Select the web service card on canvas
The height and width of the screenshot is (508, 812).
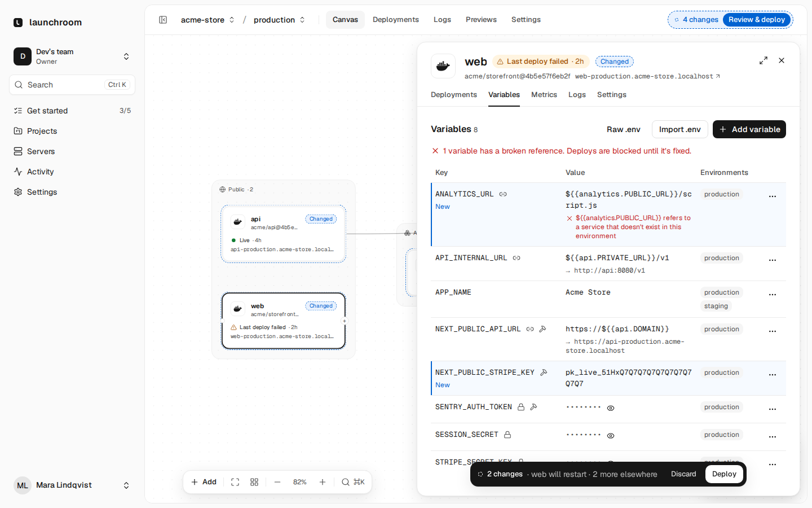(284, 321)
